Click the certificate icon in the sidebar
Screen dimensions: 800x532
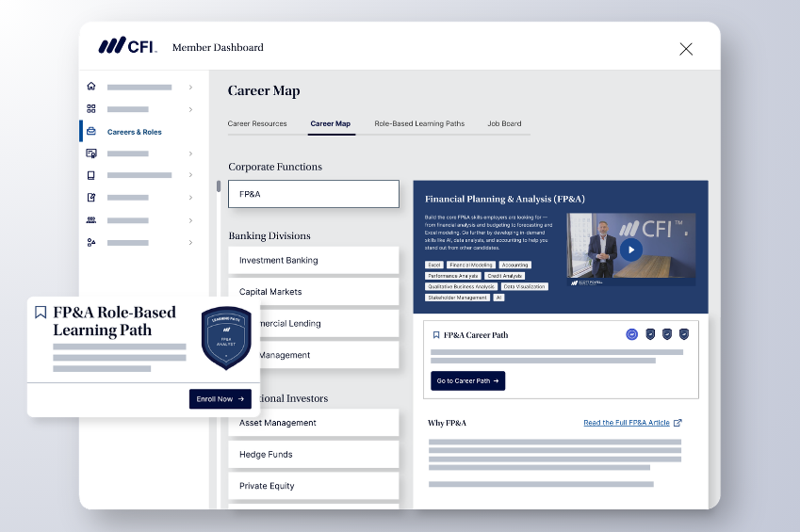pos(91,153)
